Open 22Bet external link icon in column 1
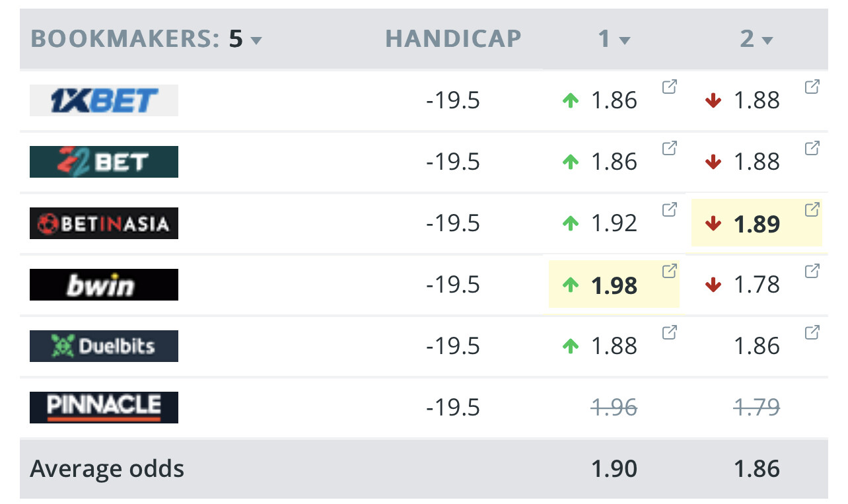 click(669, 149)
